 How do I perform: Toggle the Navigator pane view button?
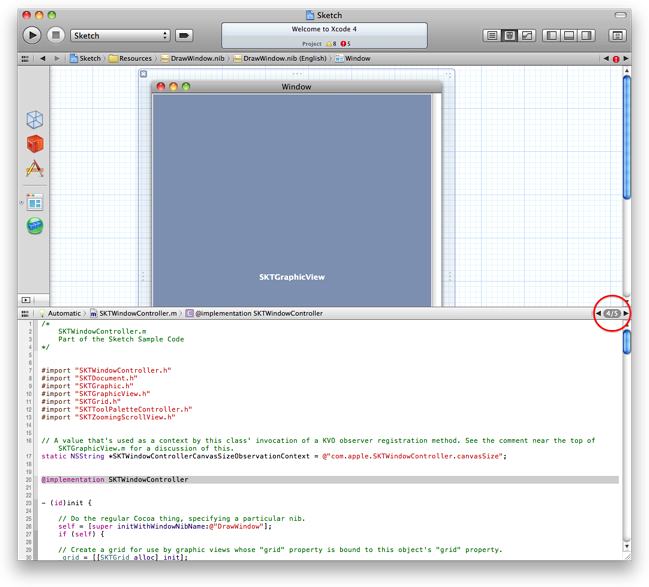tap(552, 35)
